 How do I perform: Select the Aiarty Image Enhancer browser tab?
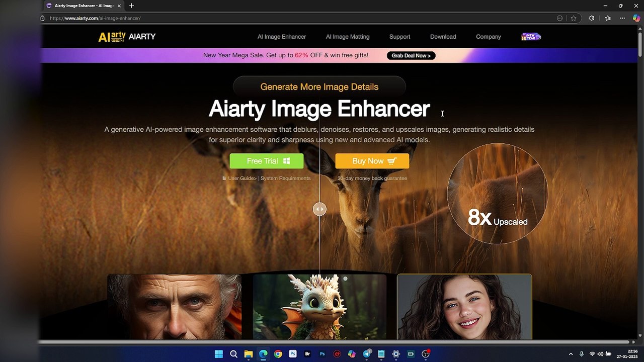[x=84, y=6]
